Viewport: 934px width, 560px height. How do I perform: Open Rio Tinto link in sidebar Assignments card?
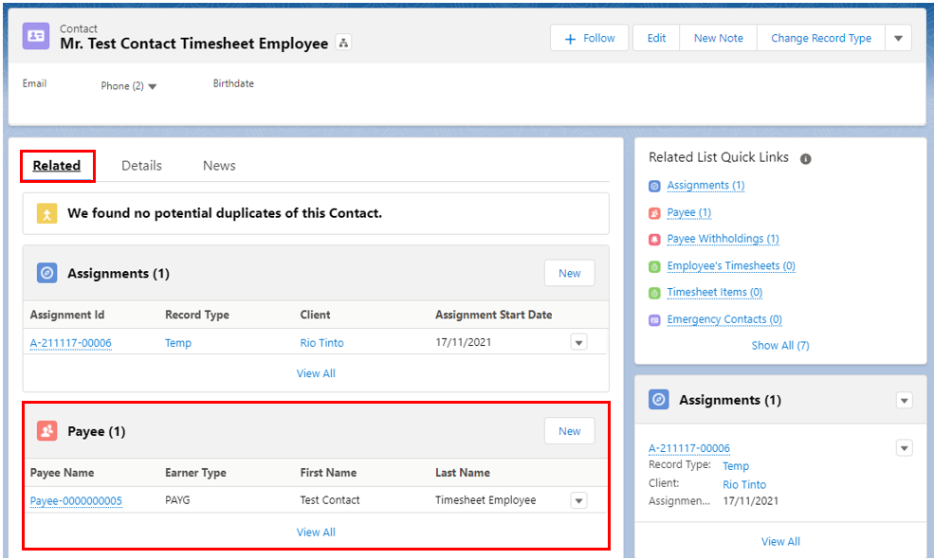click(744, 484)
